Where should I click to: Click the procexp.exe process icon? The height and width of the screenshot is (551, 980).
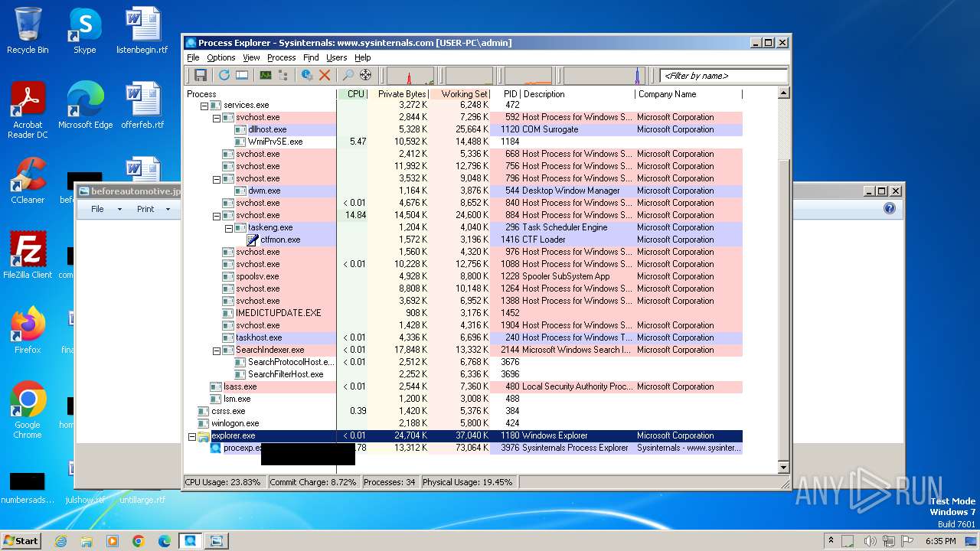[216, 448]
